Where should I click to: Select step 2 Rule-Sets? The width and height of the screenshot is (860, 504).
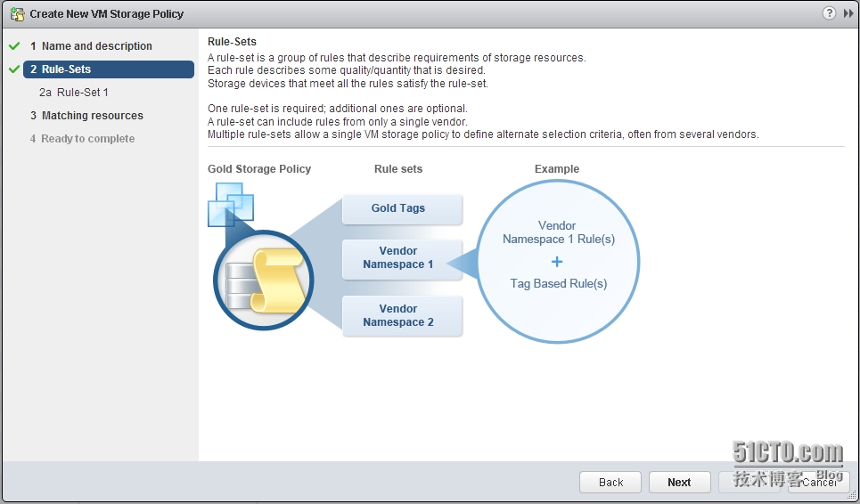(109, 69)
